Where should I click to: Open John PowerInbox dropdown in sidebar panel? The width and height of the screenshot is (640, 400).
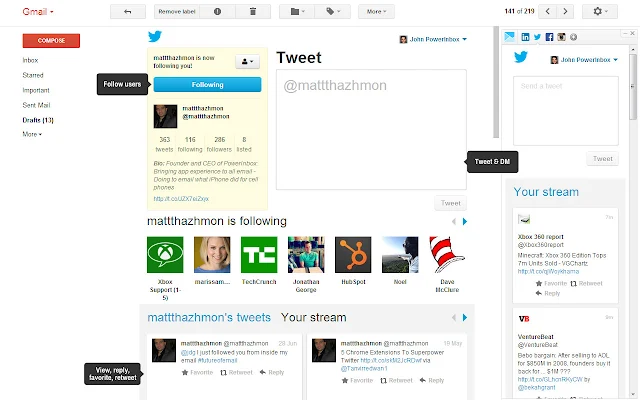pos(584,60)
